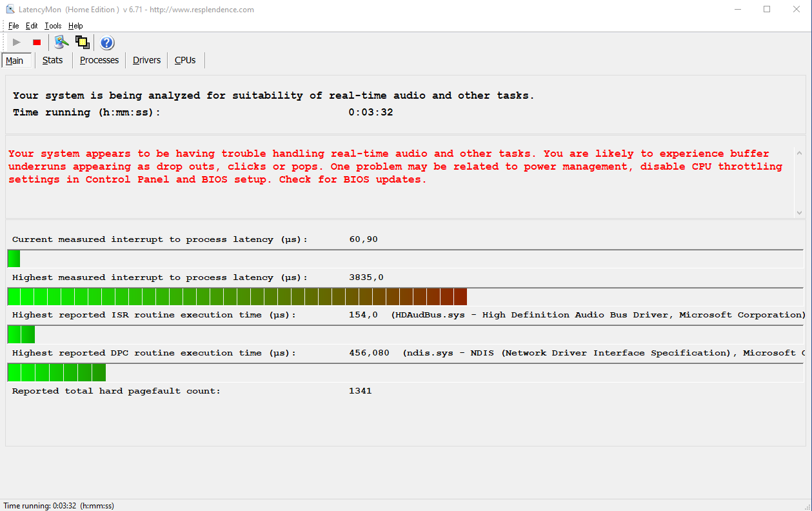The width and height of the screenshot is (812, 511).
Task: Switch to the CPUs tab
Action: point(185,60)
